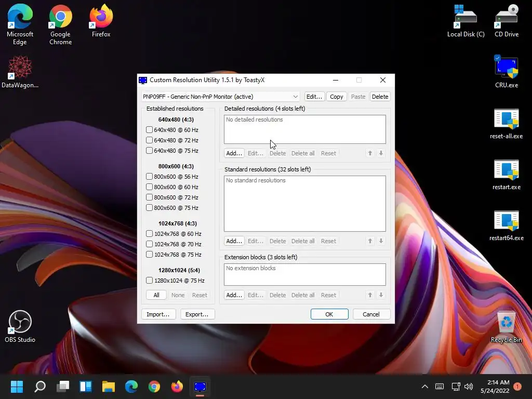The width and height of the screenshot is (532, 399).
Task: Click the standard resolutions list box
Action: [304, 204]
